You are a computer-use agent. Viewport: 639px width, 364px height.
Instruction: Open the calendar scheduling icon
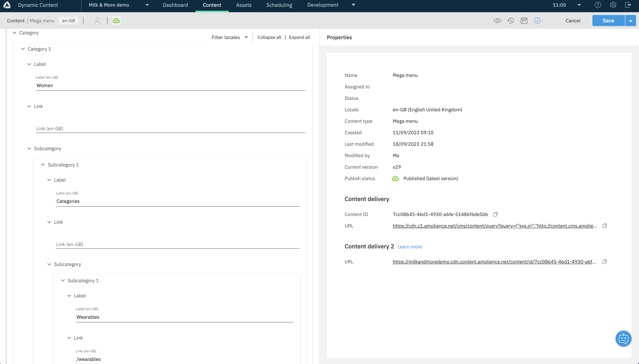tap(524, 21)
